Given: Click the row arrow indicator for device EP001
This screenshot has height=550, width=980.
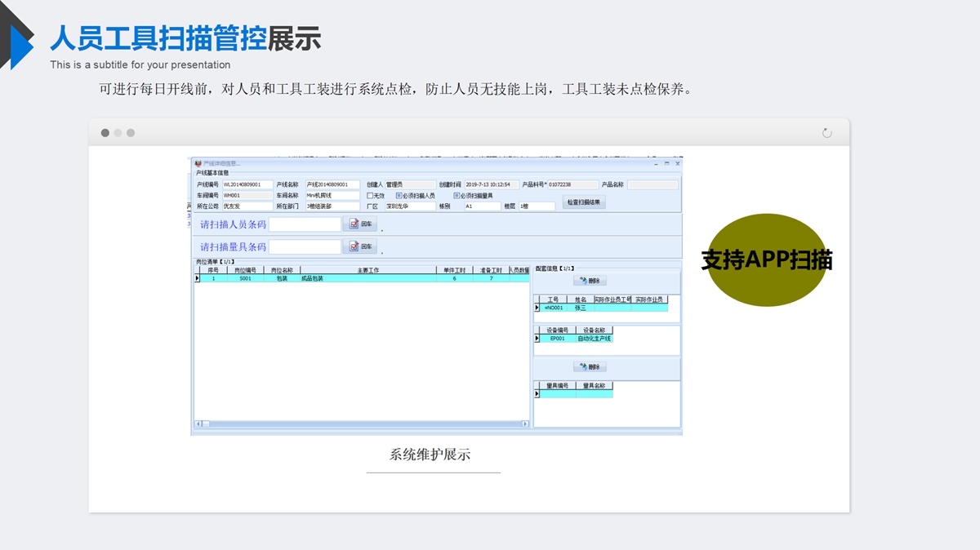Looking at the screenshot, I should [537, 338].
